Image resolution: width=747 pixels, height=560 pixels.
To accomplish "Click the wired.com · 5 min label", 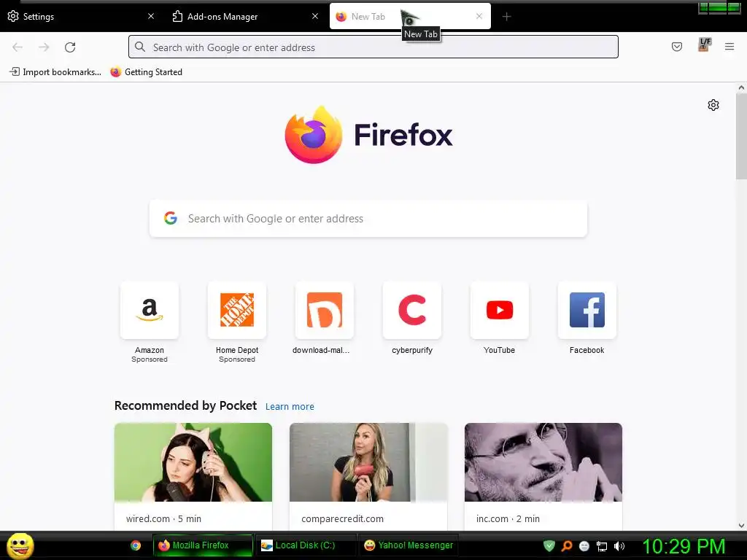I will click(163, 518).
